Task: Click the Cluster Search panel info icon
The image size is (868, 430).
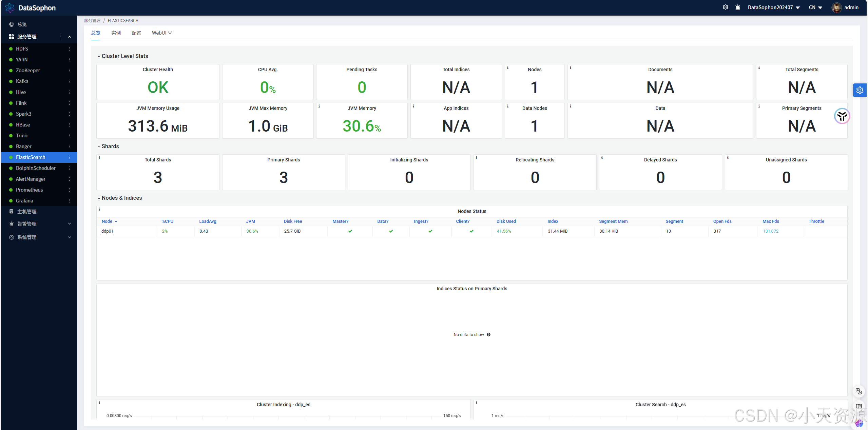Action: [477, 403]
